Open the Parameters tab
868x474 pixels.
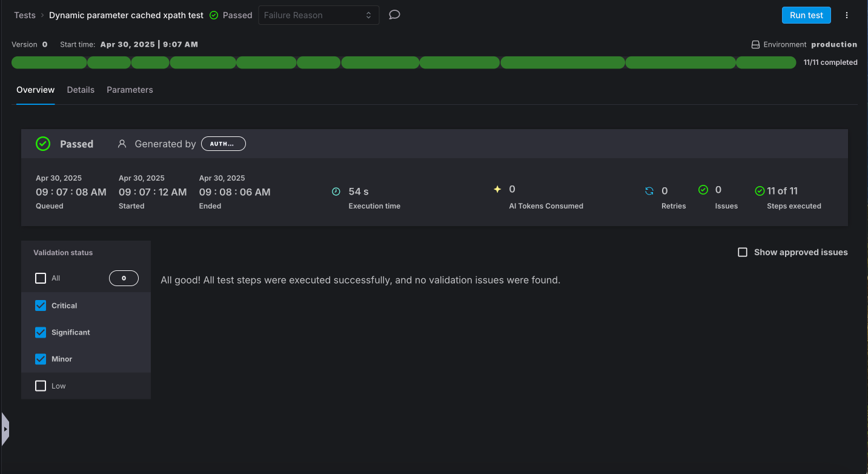coord(130,90)
